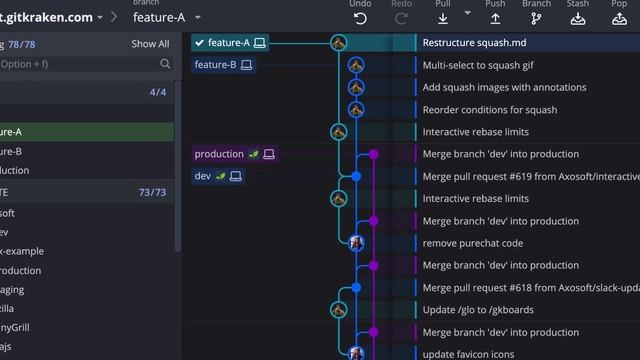Select 'Merge pull request #618' commit row
This screenshot has width=640, height=360.
(x=531, y=288)
